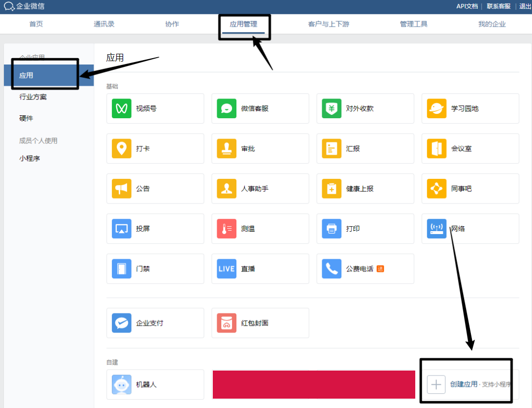
Task: Open 小程序 in the sidebar
Action: [x=30, y=158]
